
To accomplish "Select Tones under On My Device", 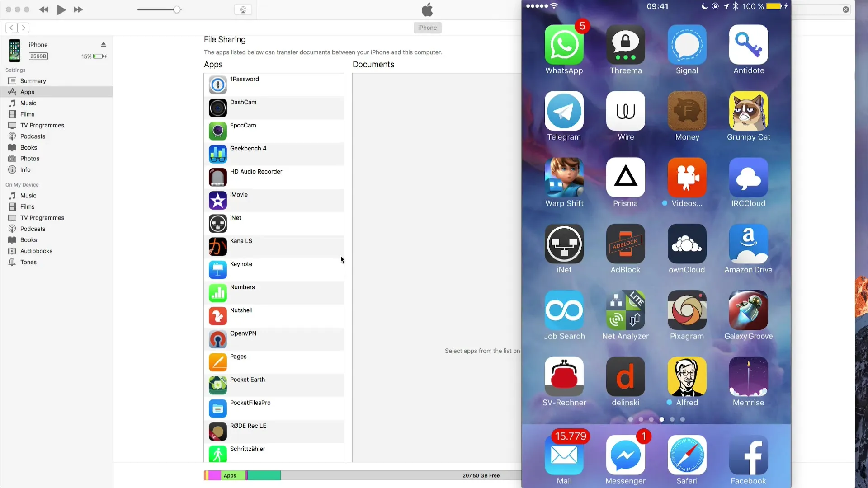I will point(57,262).
